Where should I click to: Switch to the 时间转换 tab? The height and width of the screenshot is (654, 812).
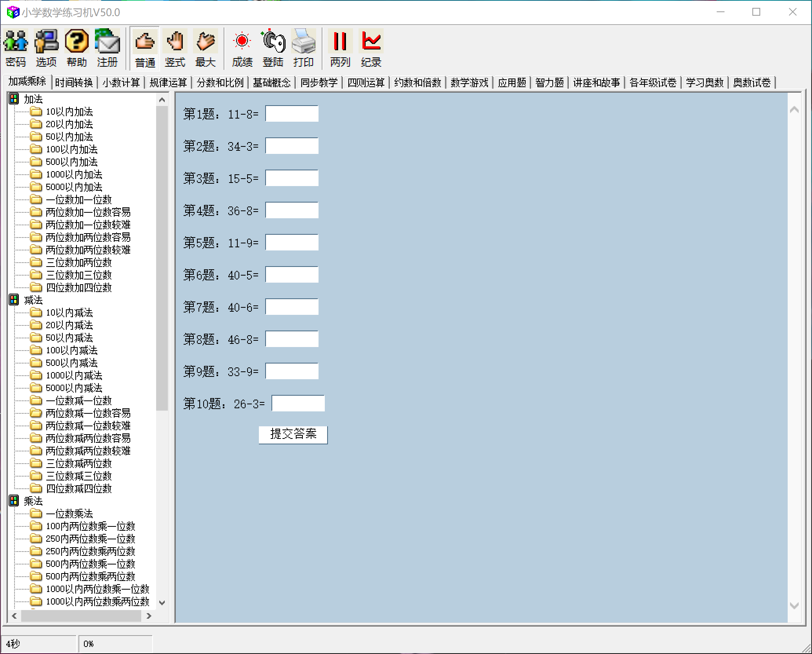point(74,82)
